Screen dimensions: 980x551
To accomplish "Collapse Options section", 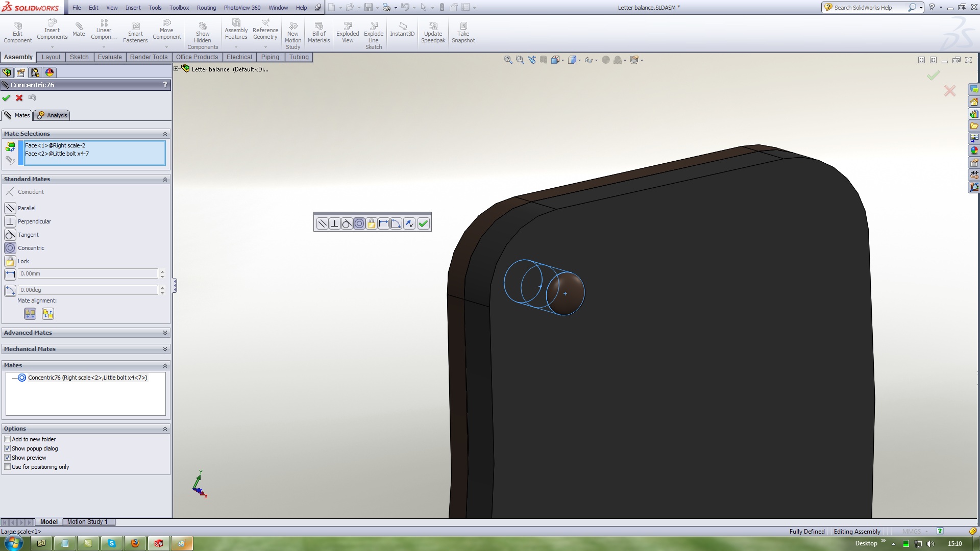I will 165,429.
